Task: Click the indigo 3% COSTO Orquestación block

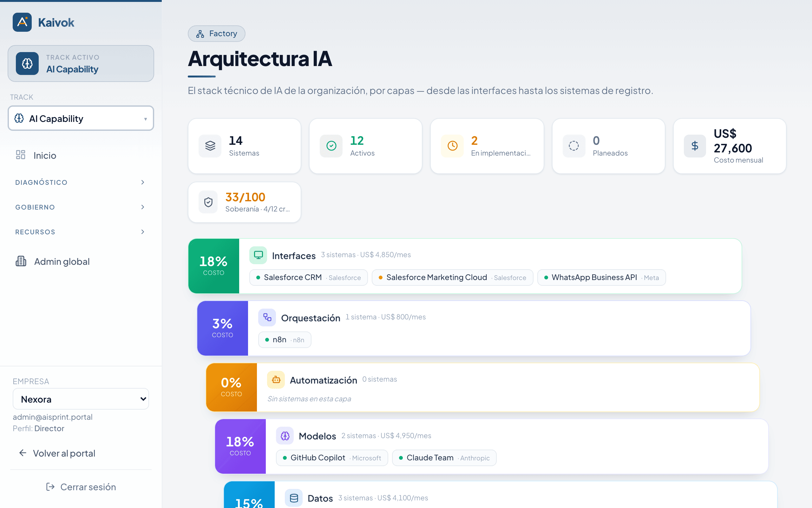Action: click(222, 328)
